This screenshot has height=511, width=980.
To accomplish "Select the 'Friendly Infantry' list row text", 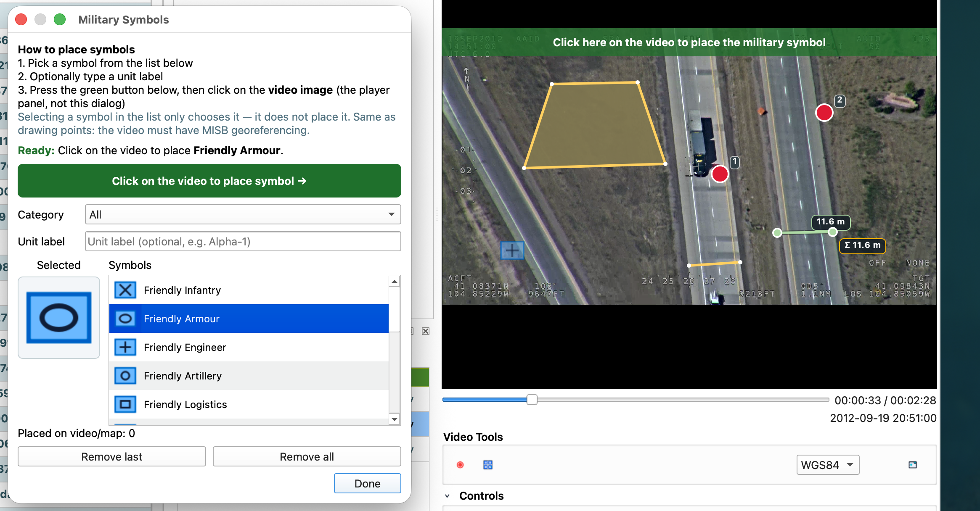I will (x=182, y=290).
